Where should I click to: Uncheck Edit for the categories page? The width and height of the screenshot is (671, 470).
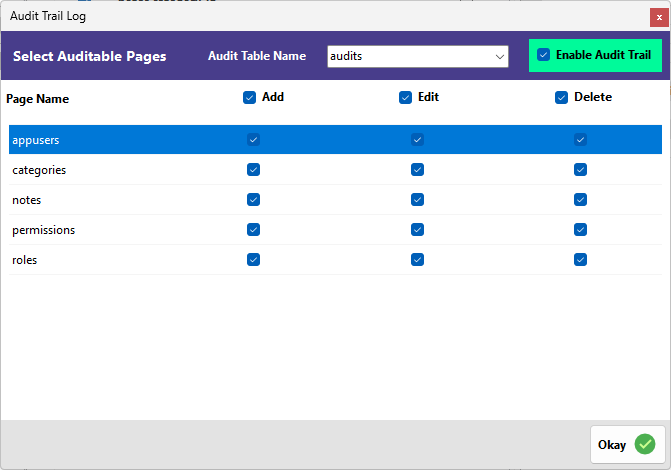coord(417,170)
